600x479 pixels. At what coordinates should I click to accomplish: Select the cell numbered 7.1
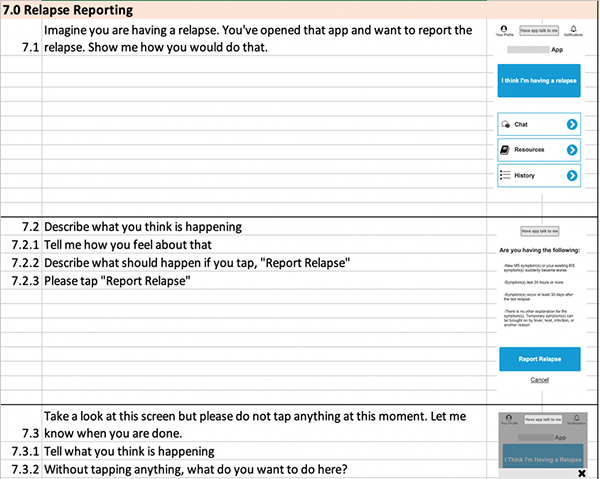[21, 38]
